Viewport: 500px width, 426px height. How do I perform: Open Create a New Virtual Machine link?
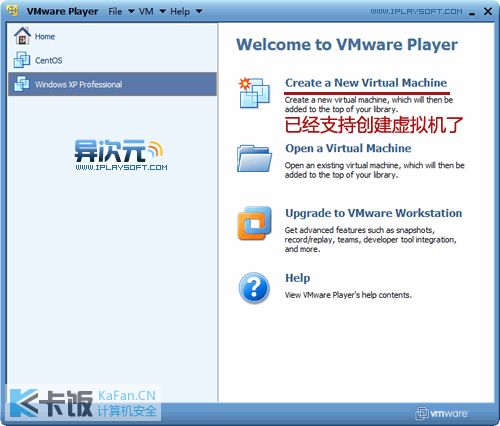366,83
